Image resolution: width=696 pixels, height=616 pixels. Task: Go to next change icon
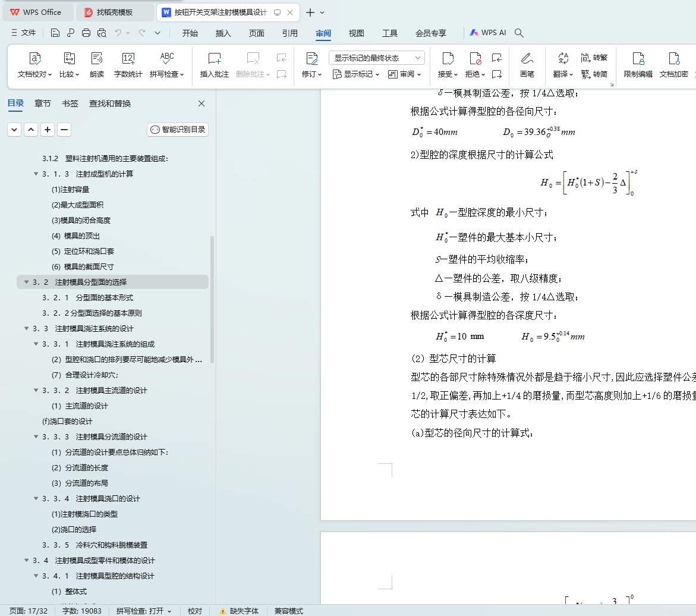(x=497, y=74)
